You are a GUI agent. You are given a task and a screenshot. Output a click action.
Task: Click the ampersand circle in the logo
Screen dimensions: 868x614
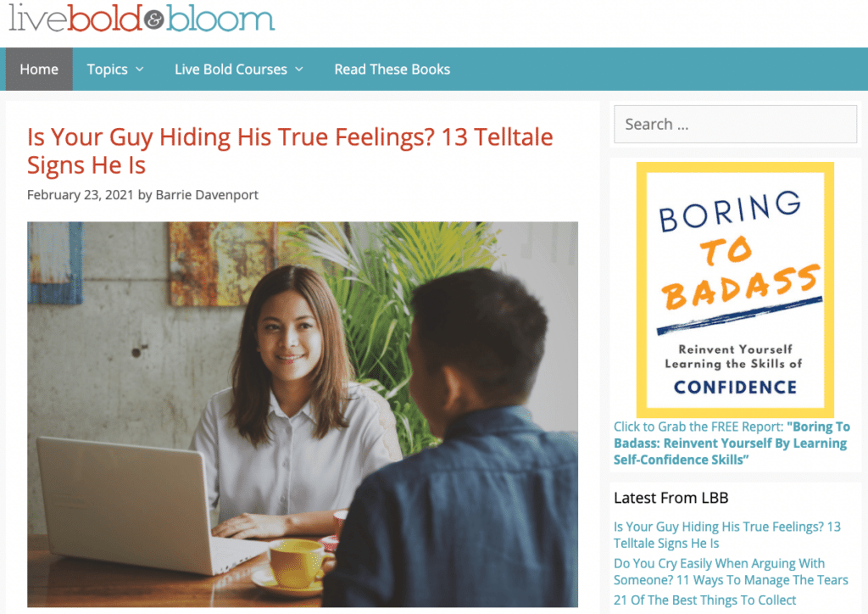[153, 20]
